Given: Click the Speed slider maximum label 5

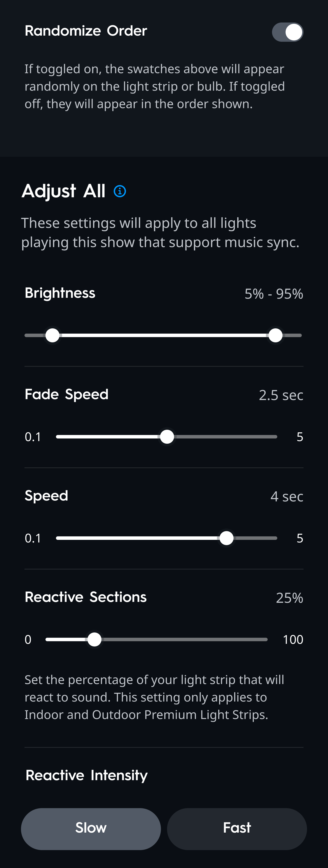Looking at the screenshot, I should pos(300,539).
